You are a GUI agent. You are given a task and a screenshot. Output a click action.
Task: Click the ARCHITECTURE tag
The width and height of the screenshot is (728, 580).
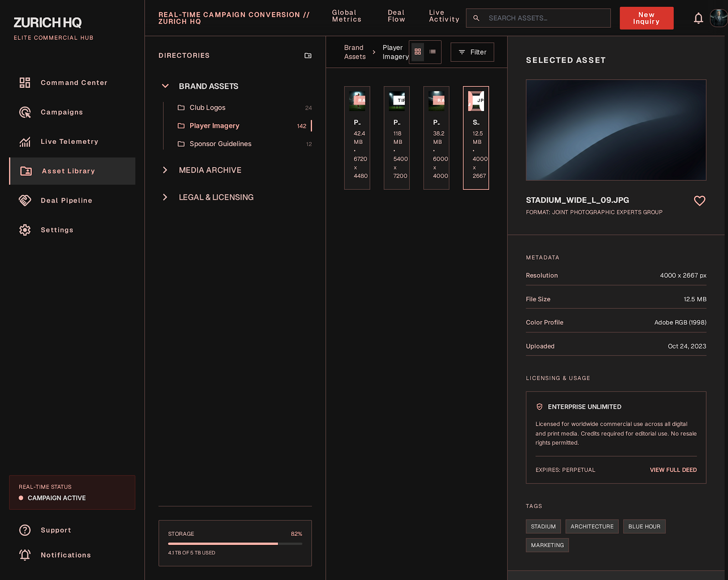[x=592, y=526]
